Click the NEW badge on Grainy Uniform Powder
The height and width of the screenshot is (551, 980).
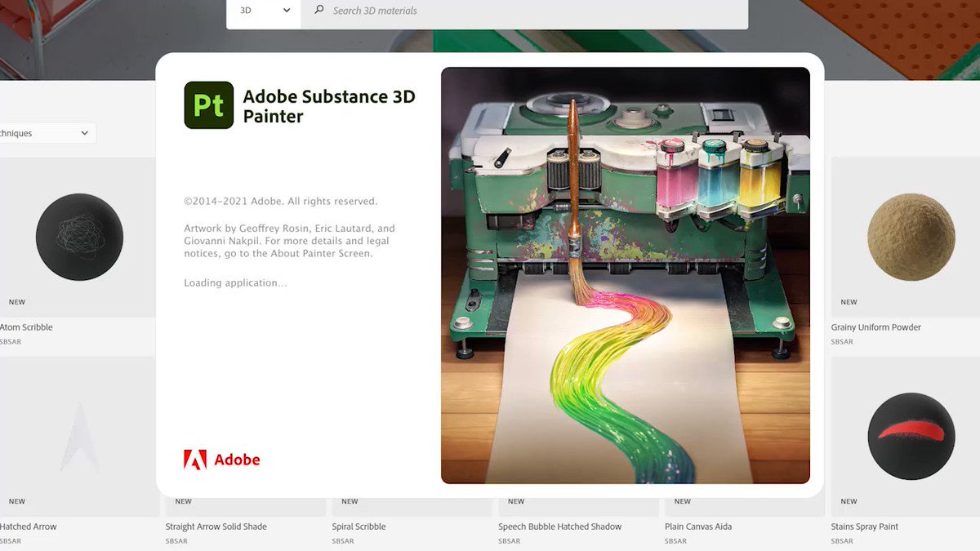[x=849, y=302]
